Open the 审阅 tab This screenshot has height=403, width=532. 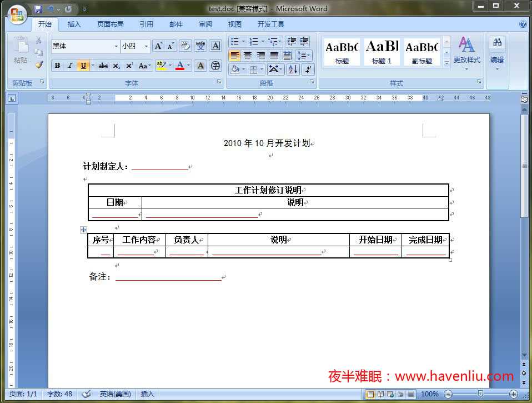point(205,24)
